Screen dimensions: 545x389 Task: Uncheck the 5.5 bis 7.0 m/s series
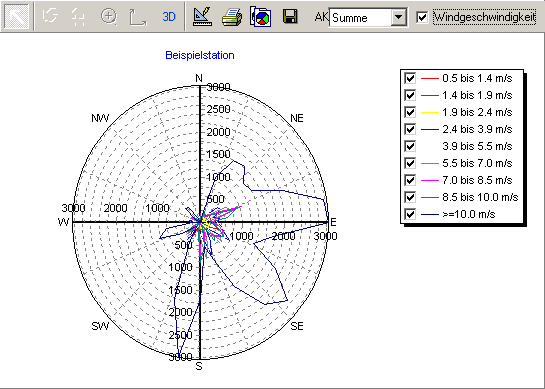[410, 163]
